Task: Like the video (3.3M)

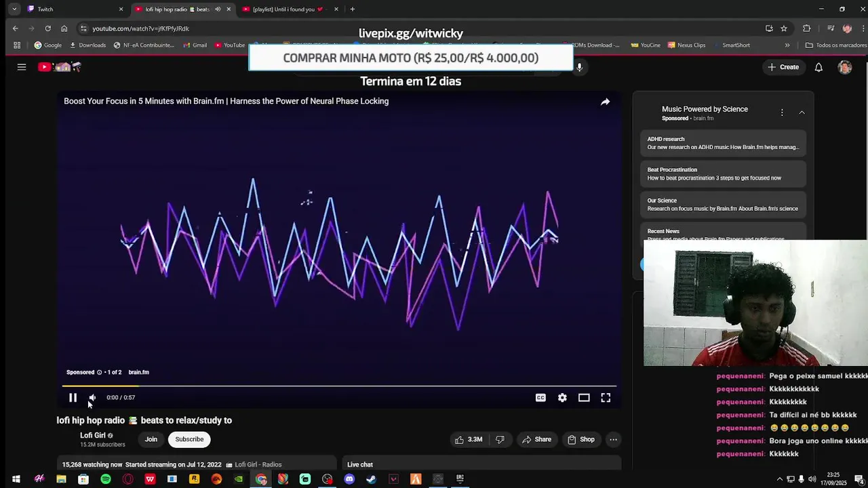Action: (x=469, y=439)
